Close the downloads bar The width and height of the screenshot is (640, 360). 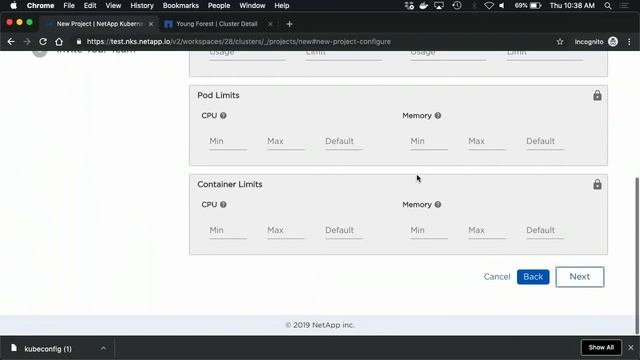(631, 348)
